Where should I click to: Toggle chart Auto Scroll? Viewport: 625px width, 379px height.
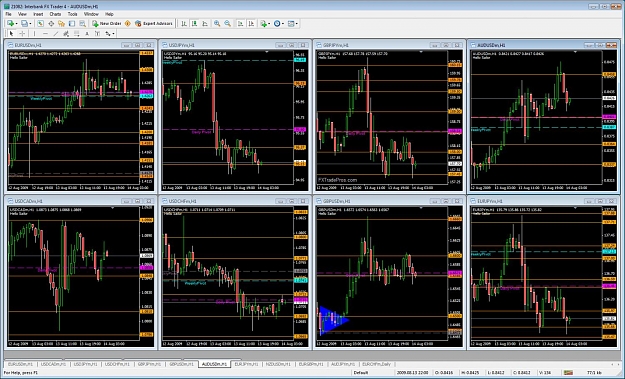[240, 24]
